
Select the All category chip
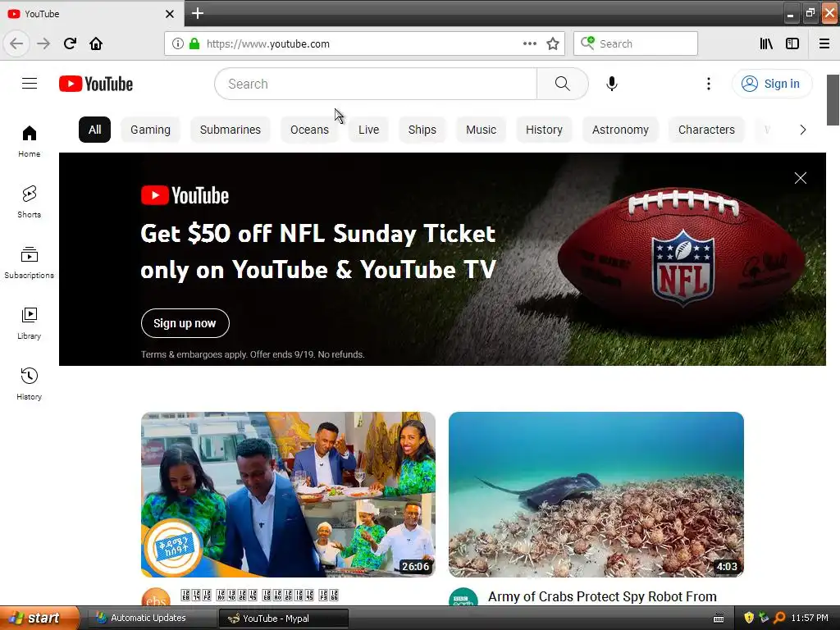pyautogui.click(x=95, y=130)
